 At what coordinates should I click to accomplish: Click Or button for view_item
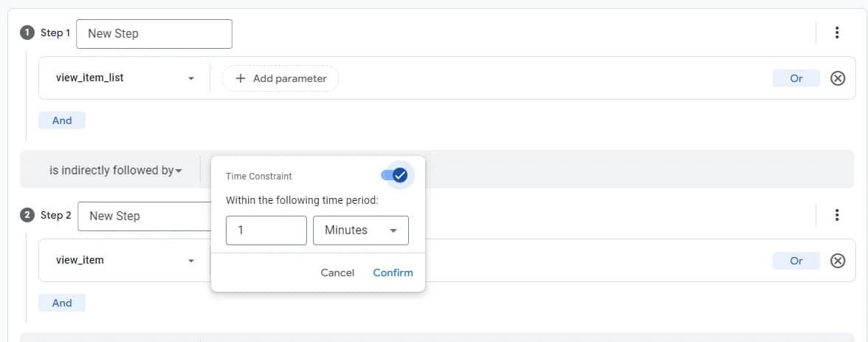pos(796,260)
